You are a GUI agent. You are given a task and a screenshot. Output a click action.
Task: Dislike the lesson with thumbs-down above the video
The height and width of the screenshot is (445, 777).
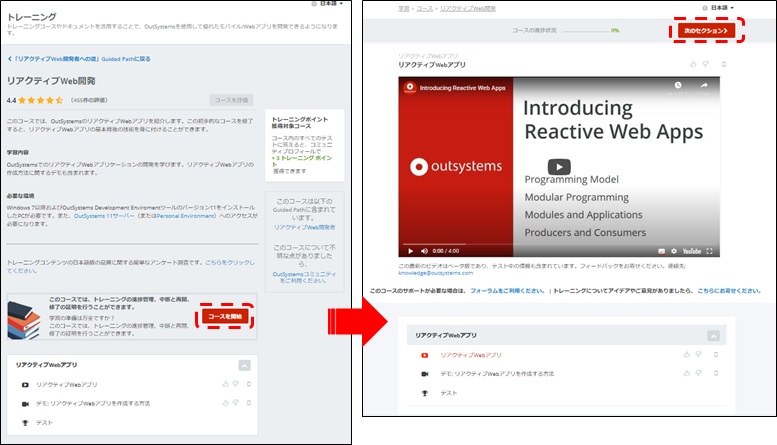click(x=704, y=64)
